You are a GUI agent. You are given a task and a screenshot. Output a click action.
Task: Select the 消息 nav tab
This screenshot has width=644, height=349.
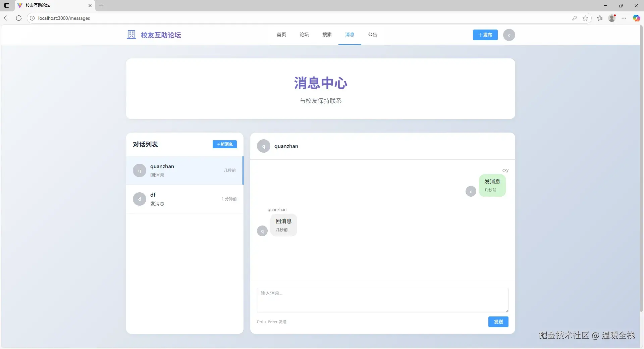tap(350, 35)
